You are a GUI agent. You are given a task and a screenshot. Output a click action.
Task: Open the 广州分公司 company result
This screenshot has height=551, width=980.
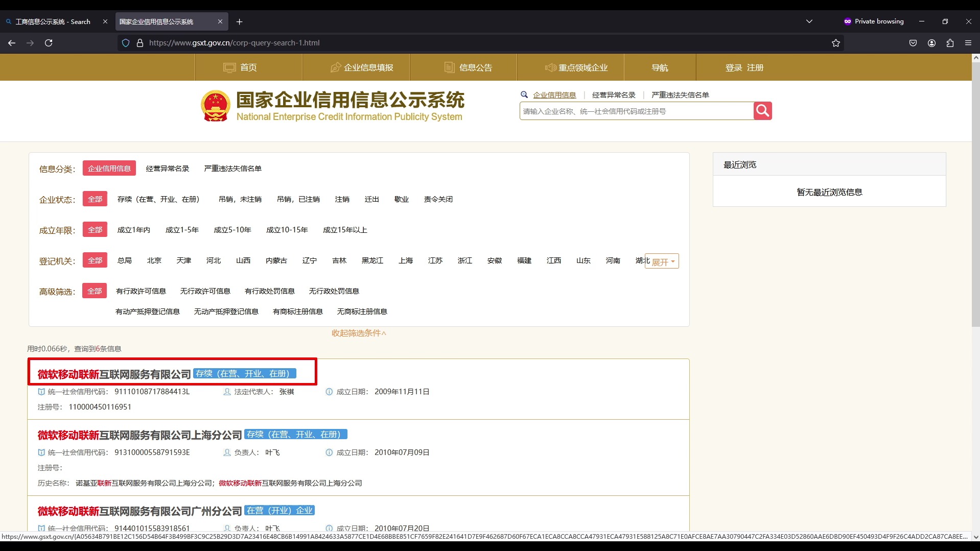[140, 511]
